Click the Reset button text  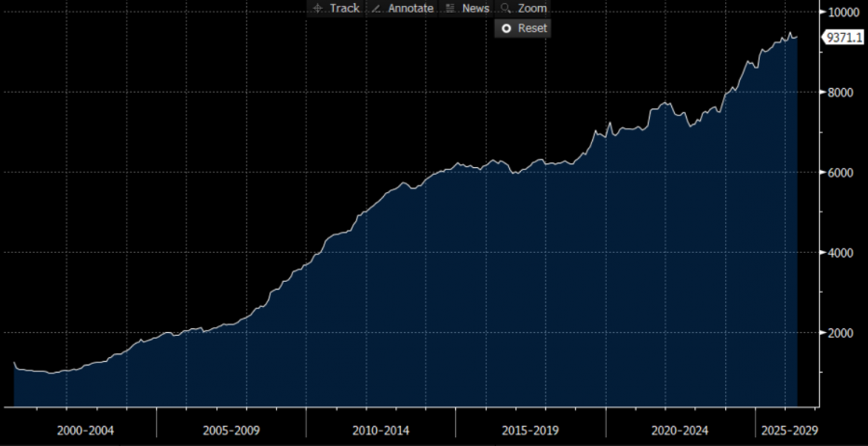point(532,28)
